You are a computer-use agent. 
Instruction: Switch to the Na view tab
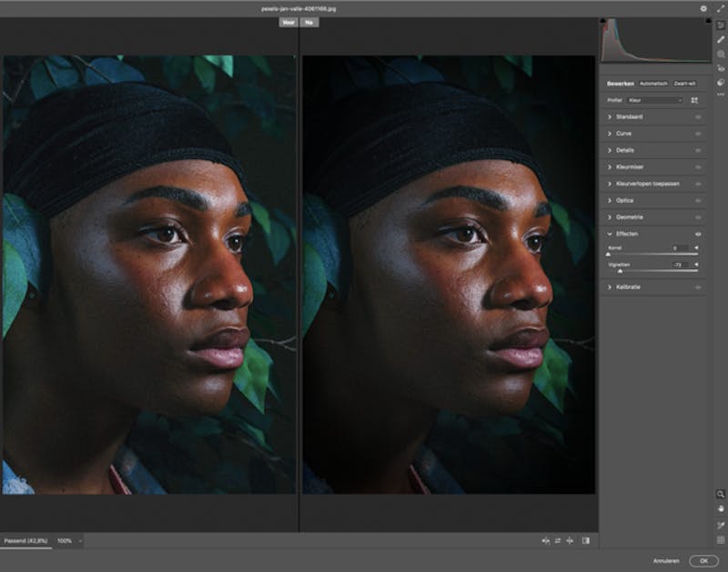point(309,22)
